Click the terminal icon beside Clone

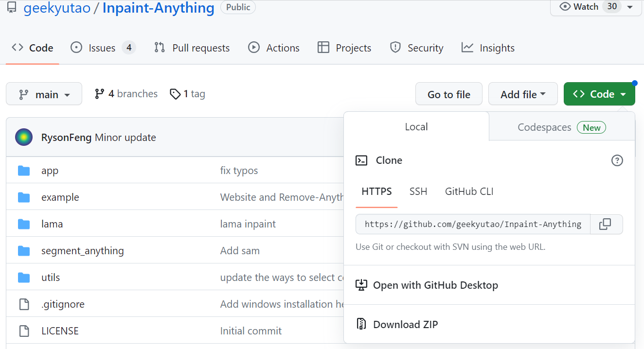pyautogui.click(x=361, y=160)
